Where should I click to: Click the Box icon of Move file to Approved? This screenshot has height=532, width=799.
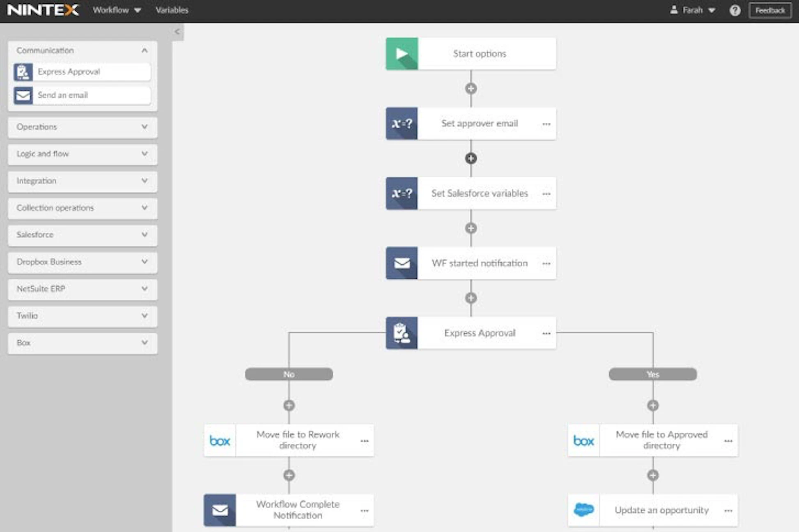[583, 440]
